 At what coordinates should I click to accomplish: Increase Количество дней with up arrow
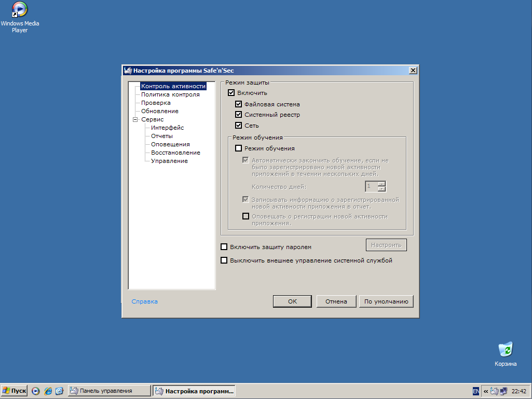pyautogui.click(x=381, y=184)
